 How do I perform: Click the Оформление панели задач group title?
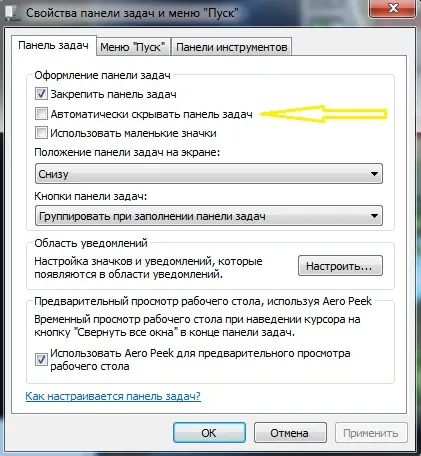click(x=102, y=75)
